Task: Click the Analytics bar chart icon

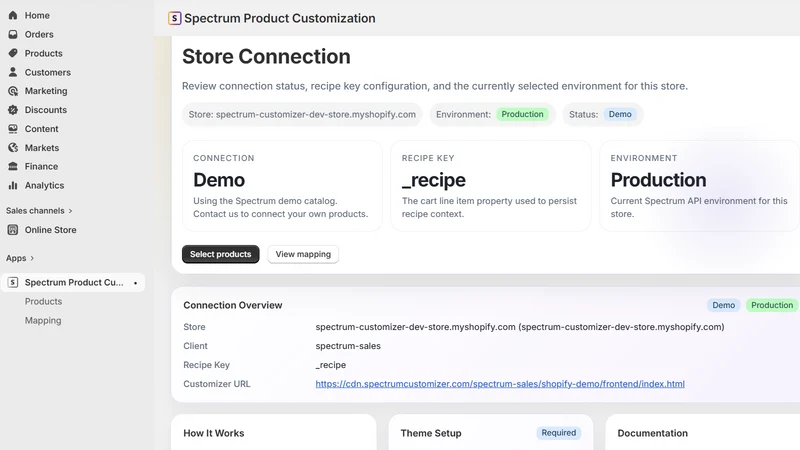Action: (x=13, y=185)
